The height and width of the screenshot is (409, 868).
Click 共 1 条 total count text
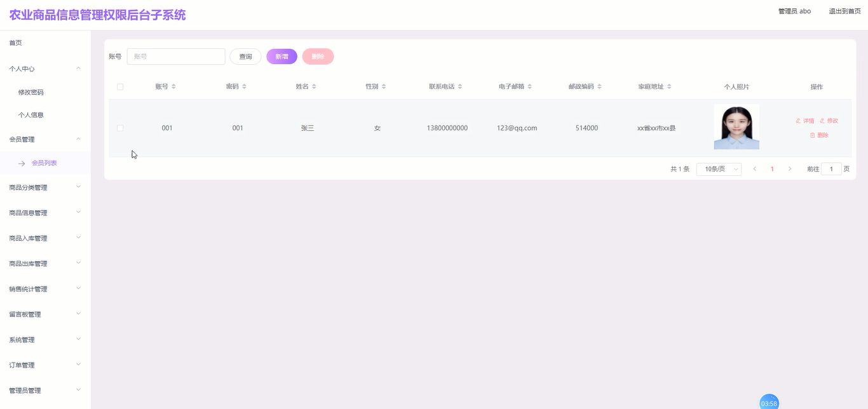680,169
